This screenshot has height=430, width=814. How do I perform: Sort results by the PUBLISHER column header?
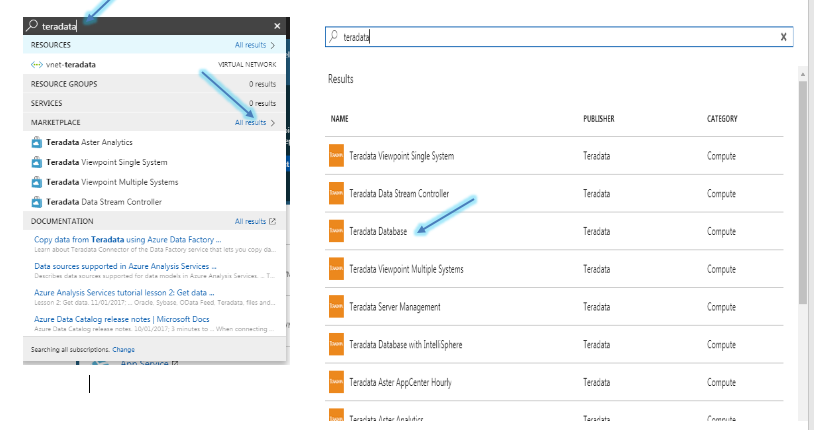[599, 119]
